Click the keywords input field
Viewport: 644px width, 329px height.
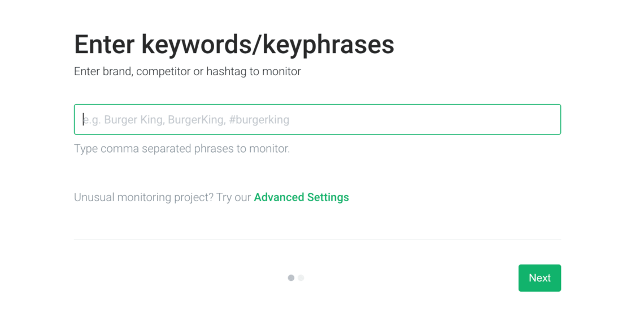[317, 119]
